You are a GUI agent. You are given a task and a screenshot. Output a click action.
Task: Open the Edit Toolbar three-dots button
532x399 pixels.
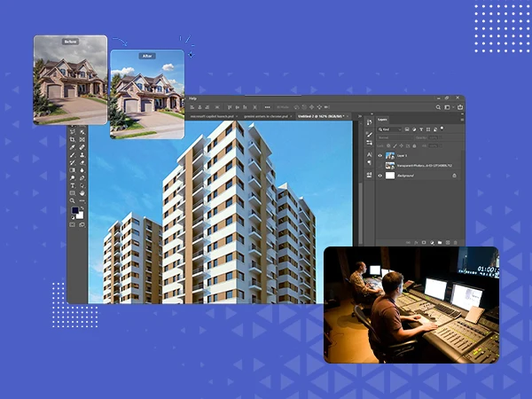82,200
